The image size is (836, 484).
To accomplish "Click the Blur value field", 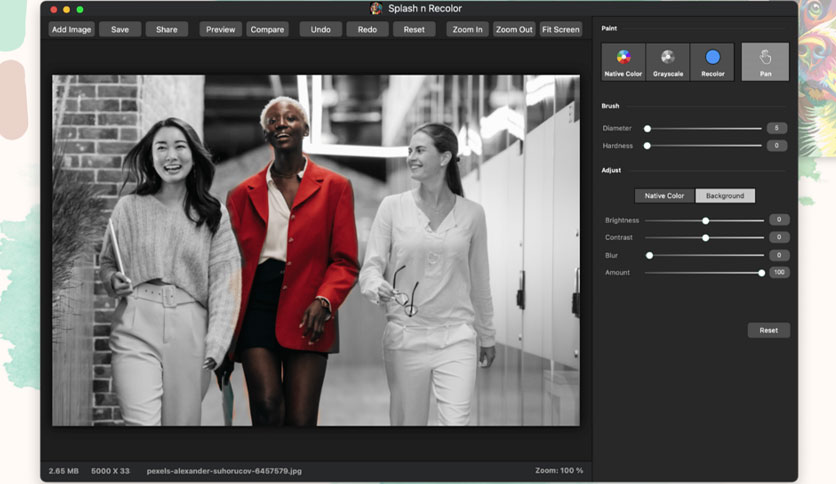I will [779, 255].
